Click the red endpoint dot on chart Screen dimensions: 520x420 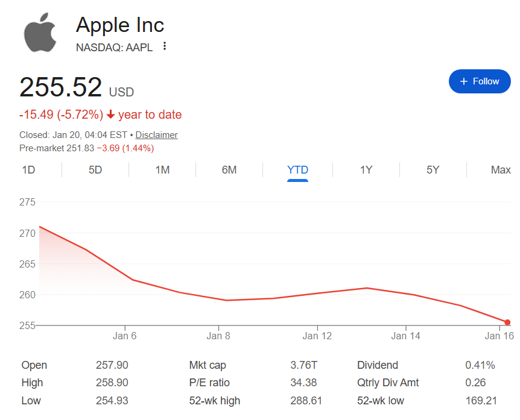(x=507, y=322)
